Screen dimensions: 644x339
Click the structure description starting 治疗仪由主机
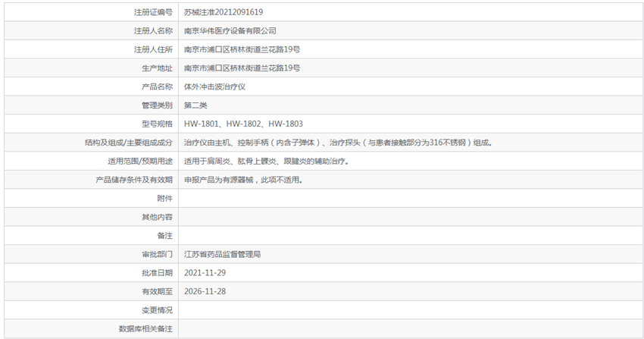(339, 143)
